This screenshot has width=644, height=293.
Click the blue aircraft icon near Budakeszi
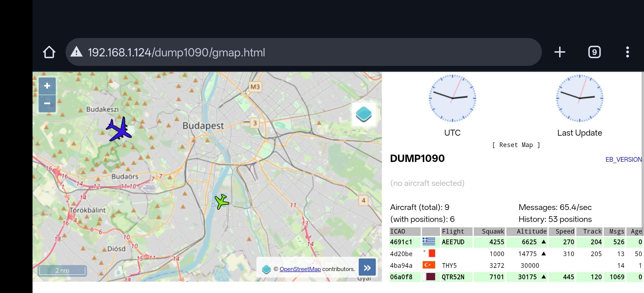tap(119, 129)
